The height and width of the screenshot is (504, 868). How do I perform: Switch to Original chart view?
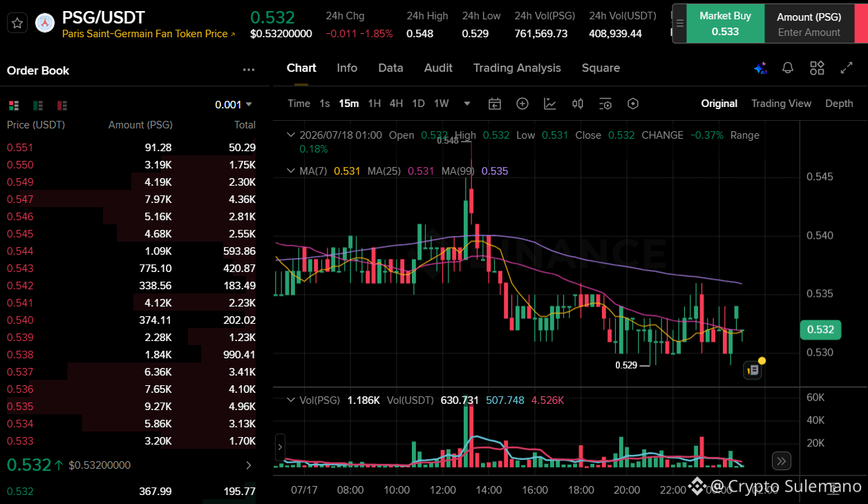pyautogui.click(x=719, y=104)
